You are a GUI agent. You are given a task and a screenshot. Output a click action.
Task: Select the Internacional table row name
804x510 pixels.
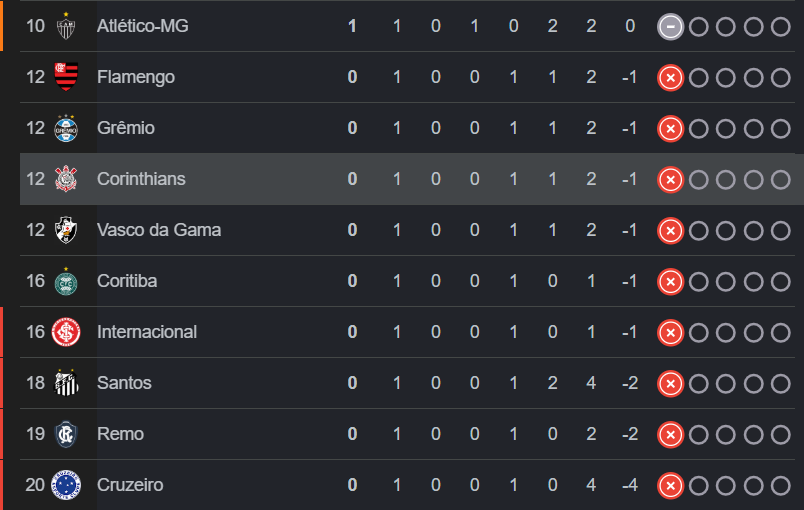[x=147, y=332]
